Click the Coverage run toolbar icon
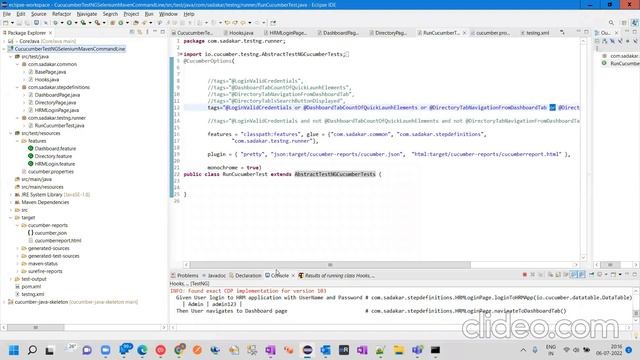 [x=83, y=23]
